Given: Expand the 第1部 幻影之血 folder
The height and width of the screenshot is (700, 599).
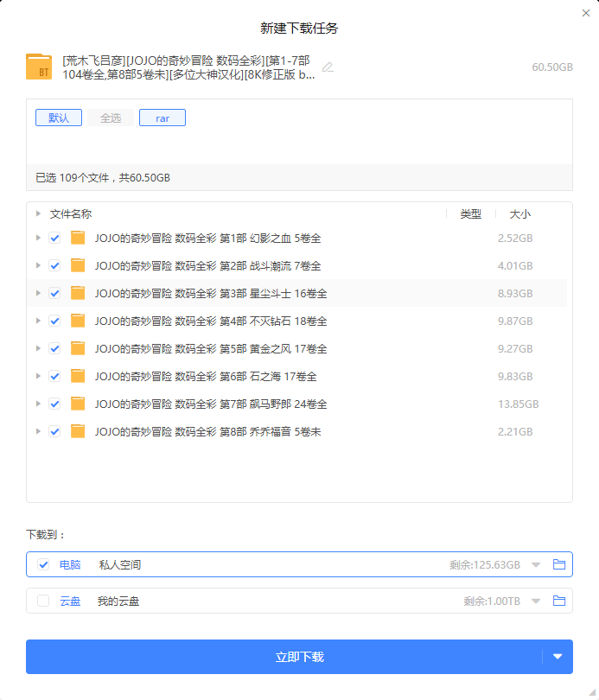Looking at the screenshot, I should pos(38,238).
